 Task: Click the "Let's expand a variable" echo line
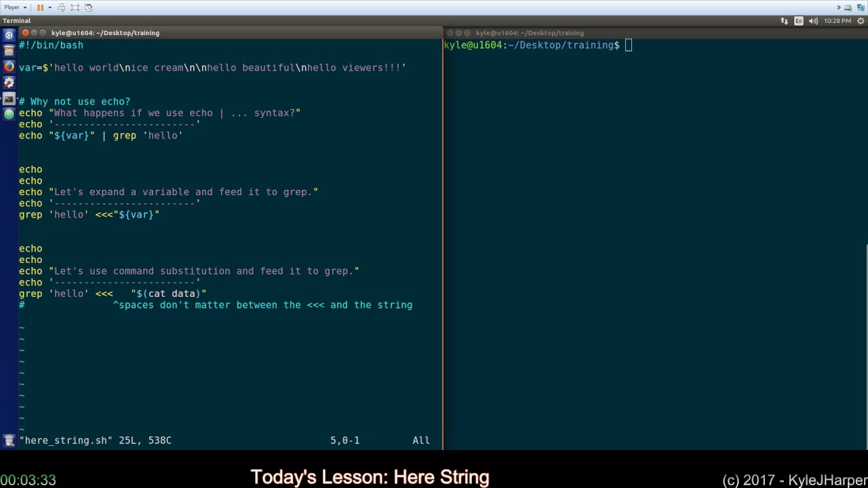coord(168,192)
